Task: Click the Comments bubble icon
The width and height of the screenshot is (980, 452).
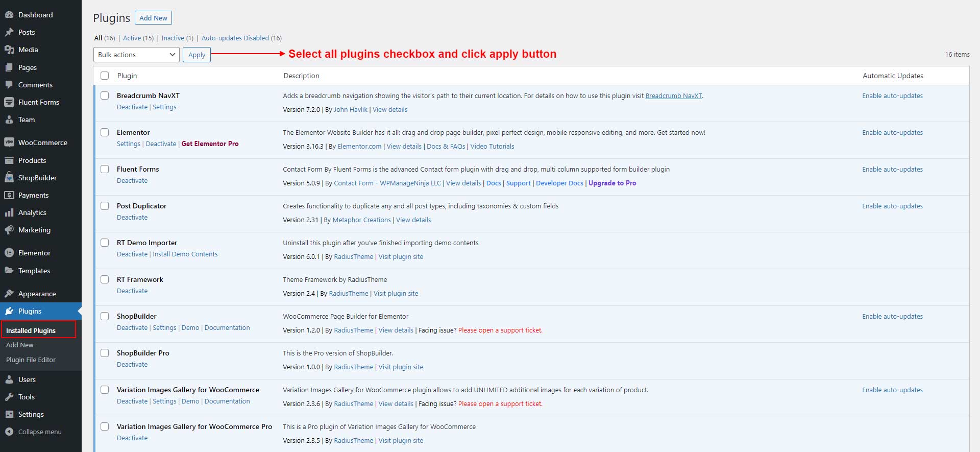Action: (9, 85)
